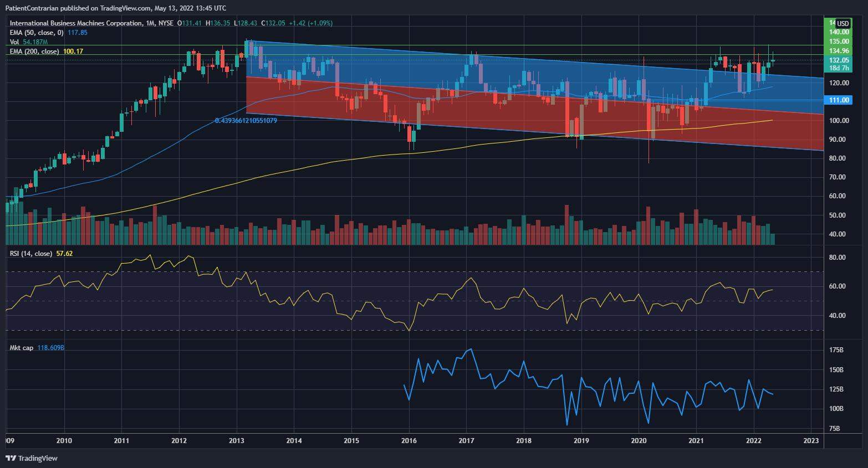Click the TradingView logo at bottom left
Image resolution: width=868 pixels, height=468 pixels.
31,458
